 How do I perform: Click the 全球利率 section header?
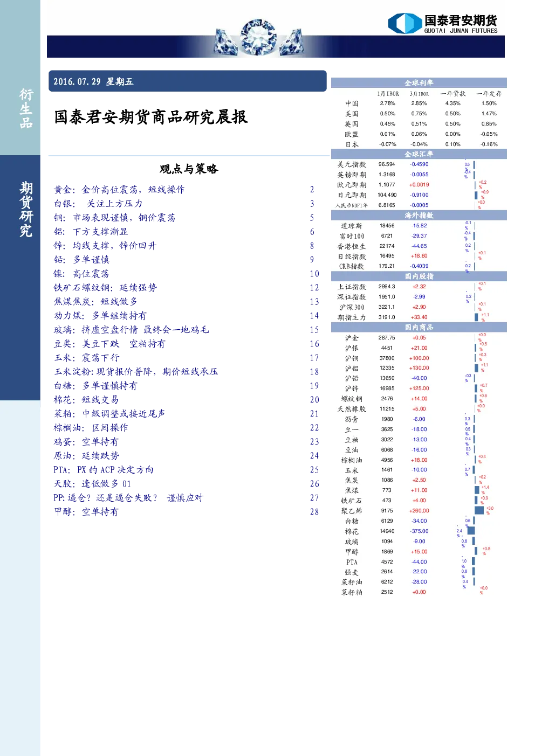tap(419, 83)
